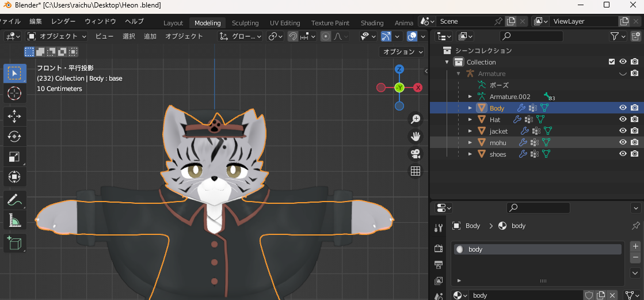
Task: Open the オプション dropdown
Action: point(402,52)
